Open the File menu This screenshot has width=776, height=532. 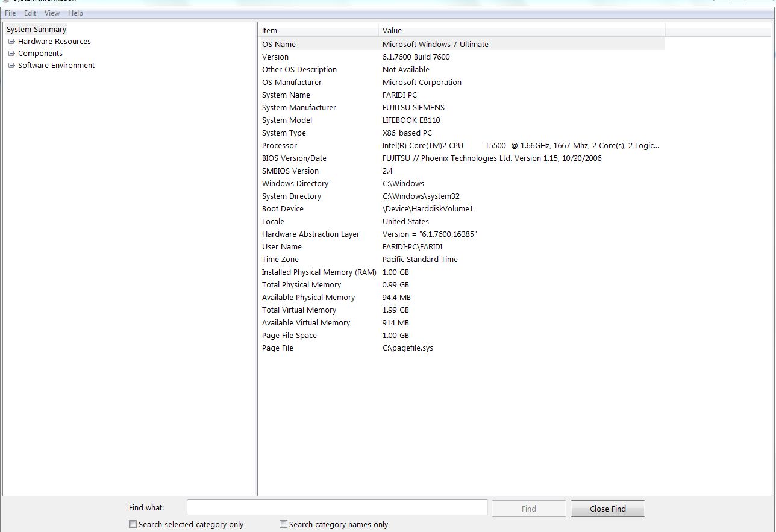pyautogui.click(x=10, y=13)
